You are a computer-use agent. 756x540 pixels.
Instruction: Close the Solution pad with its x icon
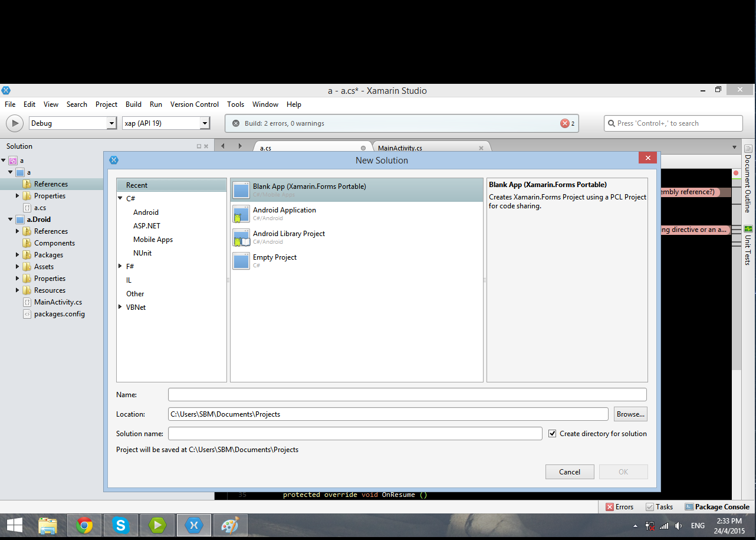tap(206, 146)
